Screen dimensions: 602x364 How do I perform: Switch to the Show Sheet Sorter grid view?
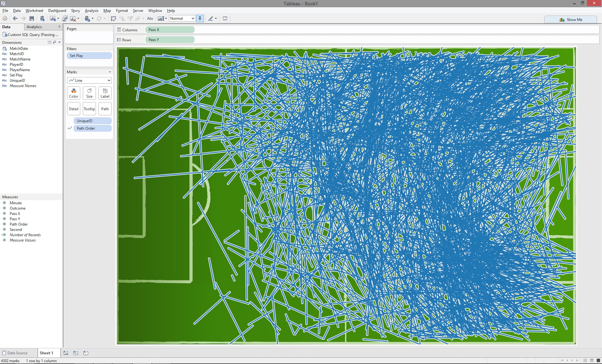click(x=585, y=361)
